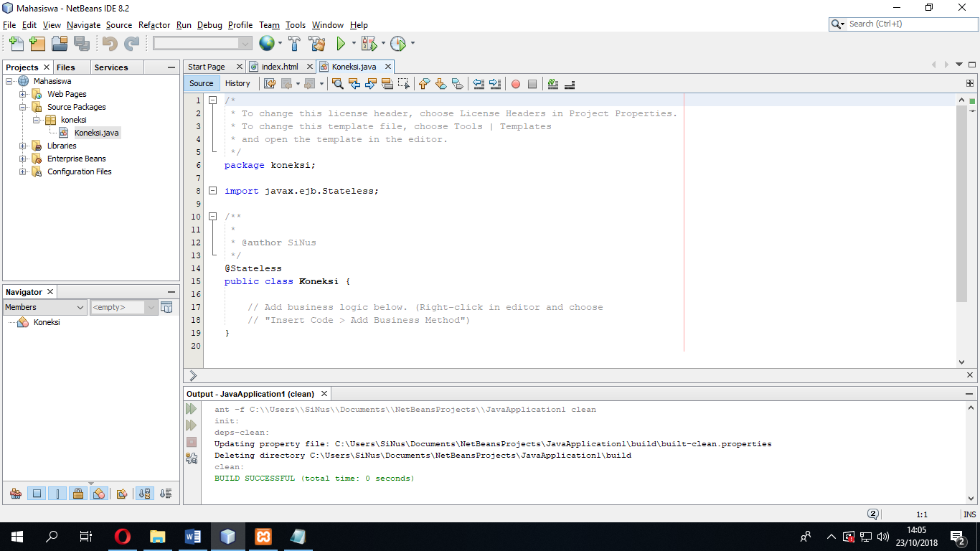Save all files with the Save All icon
The image size is (980, 551).
pyautogui.click(x=81, y=43)
